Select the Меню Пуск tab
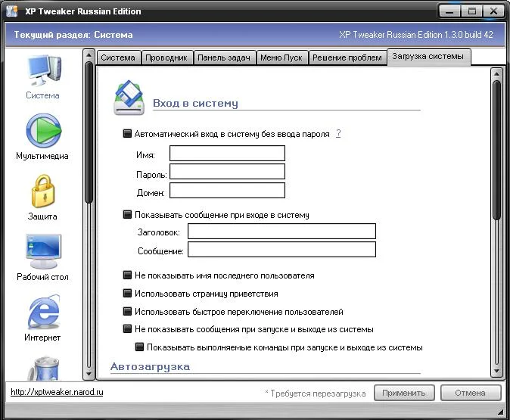This screenshot has width=510, height=420. [281, 58]
